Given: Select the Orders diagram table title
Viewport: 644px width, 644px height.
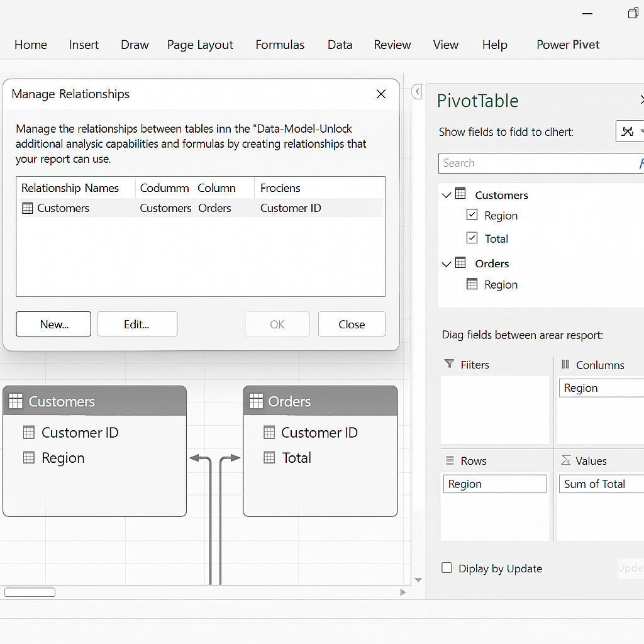Looking at the screenshot, I should [289, 401].
